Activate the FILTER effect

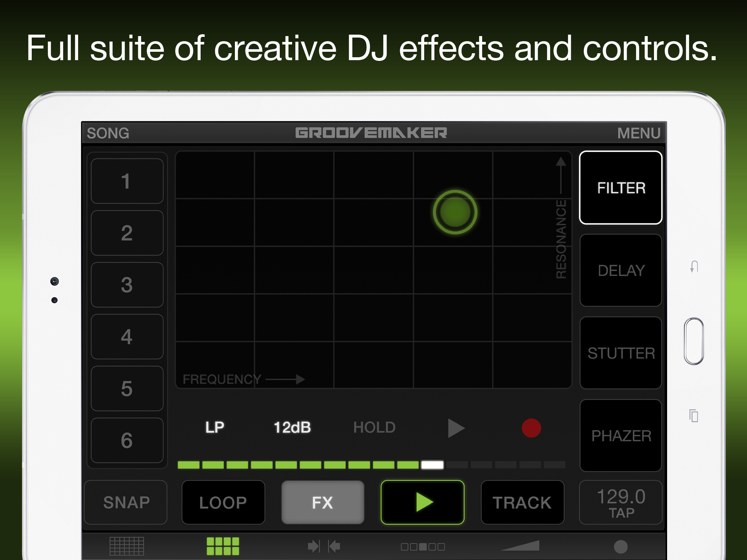coord(621,188)
